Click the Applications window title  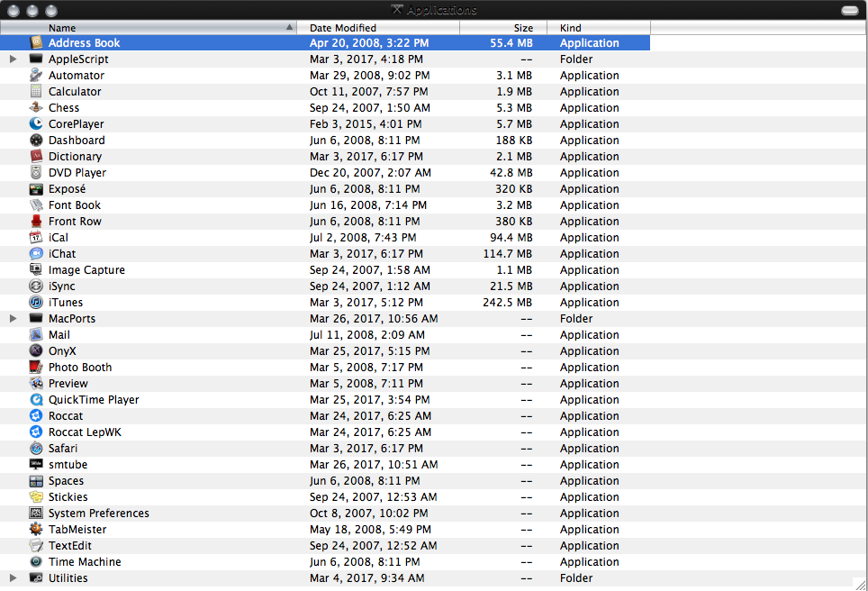[441, 10]
